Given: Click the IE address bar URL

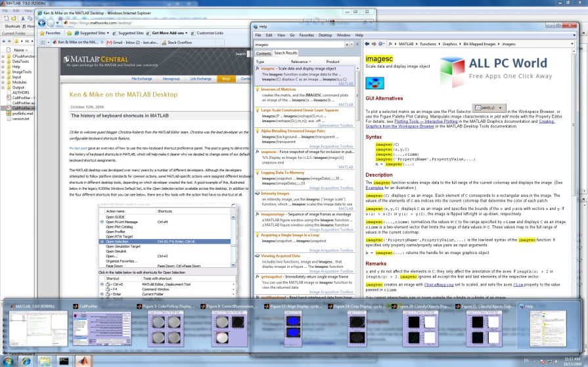Looking at the screenshot, I should 101,23.
